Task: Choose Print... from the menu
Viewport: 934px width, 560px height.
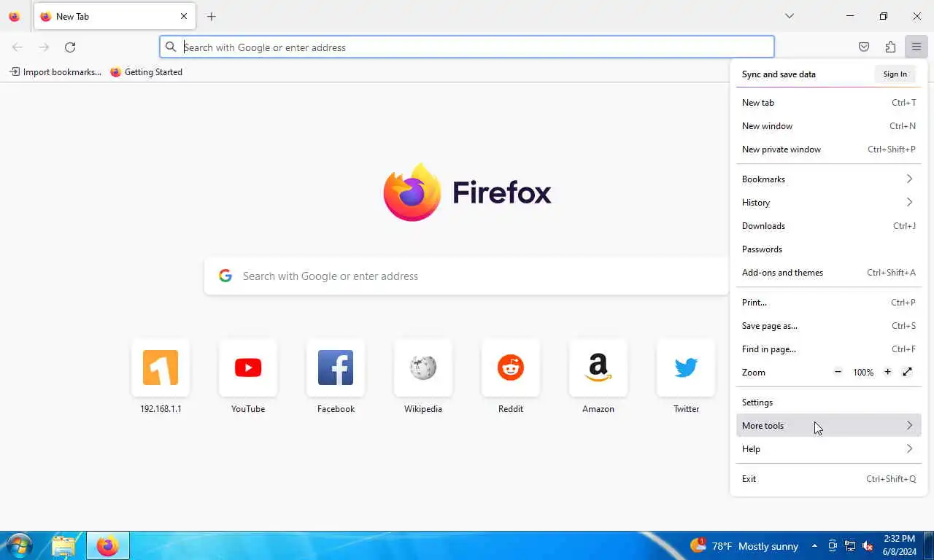Action: click(x=829, y=303)
